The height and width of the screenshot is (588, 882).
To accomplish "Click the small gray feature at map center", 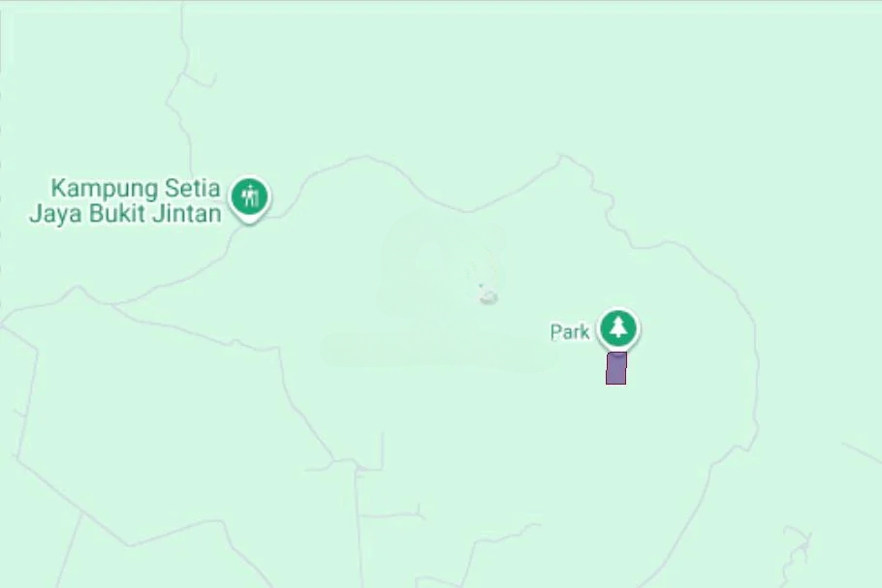I will coord(488,297).
